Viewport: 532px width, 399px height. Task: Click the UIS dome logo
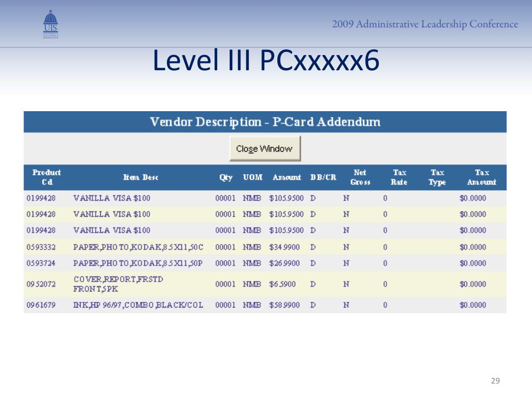pos(50,24)
